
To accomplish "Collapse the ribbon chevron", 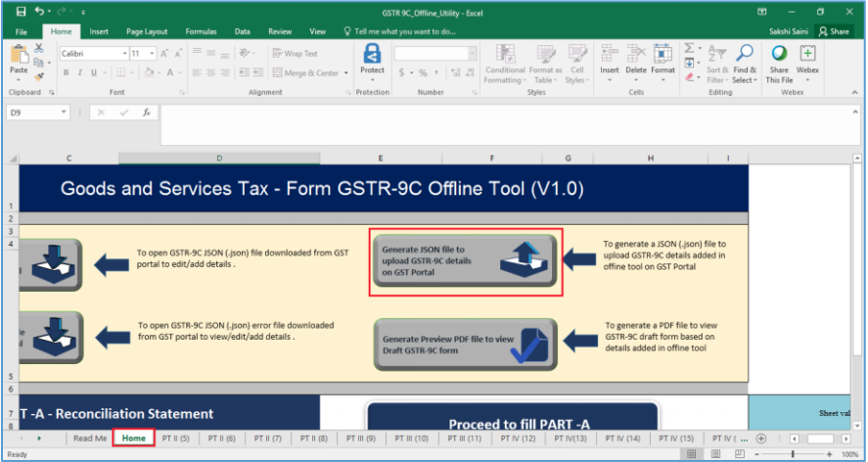I will (855, 92).
